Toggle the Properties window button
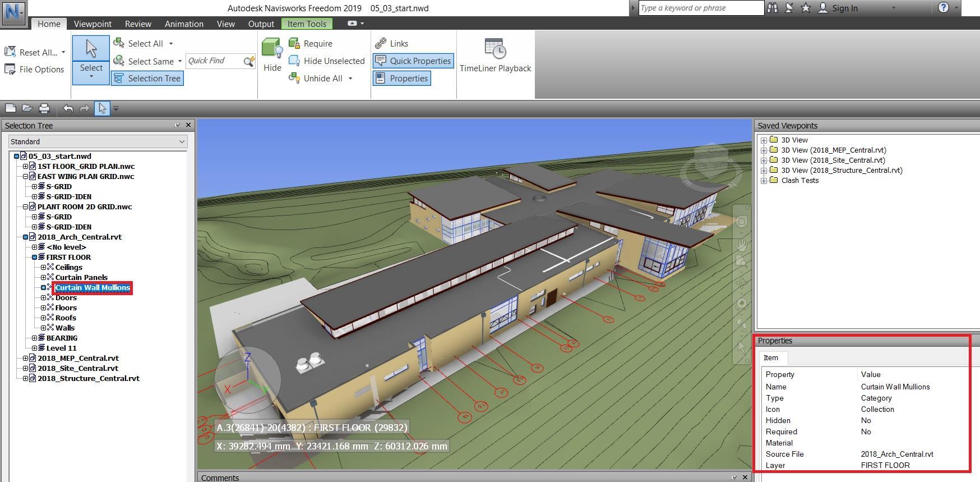This screenshot has height=482, width=980. pos(402,78)
